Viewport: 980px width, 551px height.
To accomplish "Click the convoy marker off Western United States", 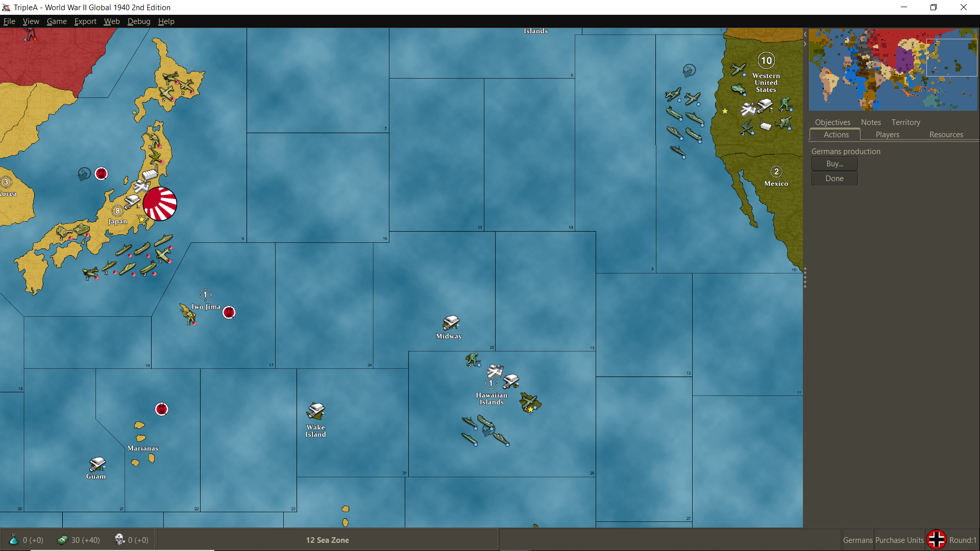I will (689, 70).
